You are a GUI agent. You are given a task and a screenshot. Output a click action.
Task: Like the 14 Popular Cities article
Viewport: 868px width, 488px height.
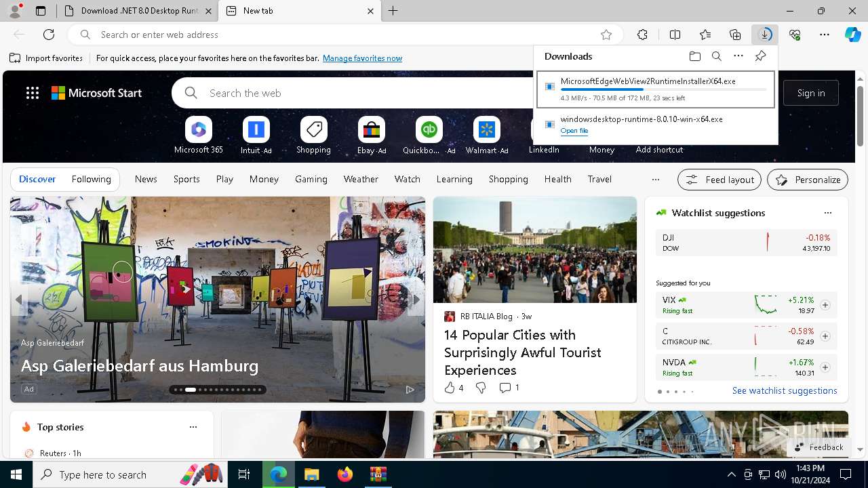coord(454,388)
